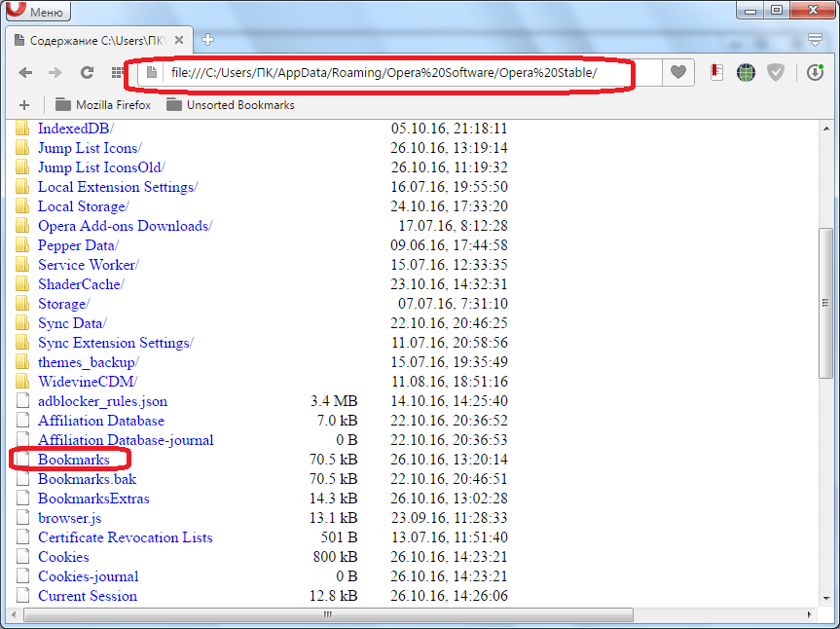Open Unsorted Bookmarks folder
Image resolution: width=840 pixels, height=629 pixels.
tap(231, 105)
